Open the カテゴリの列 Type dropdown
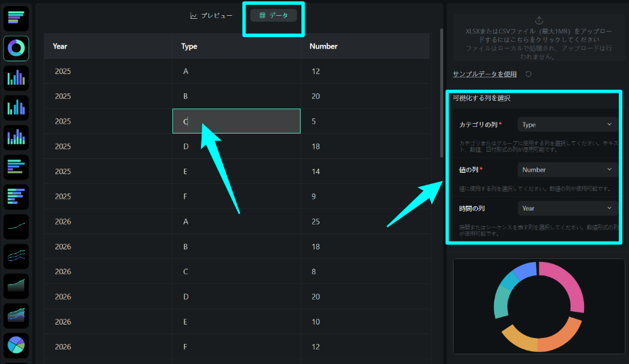Viewport: 629px width, 364px height. point(567,124)
